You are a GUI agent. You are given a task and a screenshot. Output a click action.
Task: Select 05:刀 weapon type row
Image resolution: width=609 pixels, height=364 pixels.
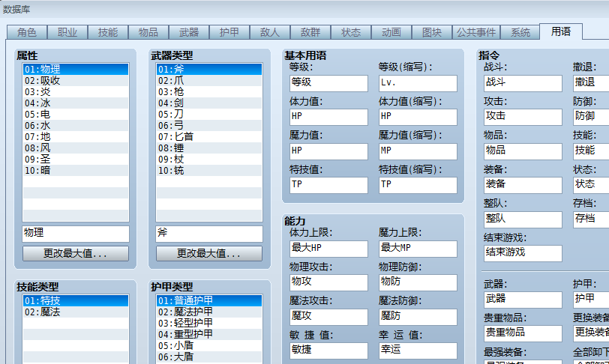(209, 115)
